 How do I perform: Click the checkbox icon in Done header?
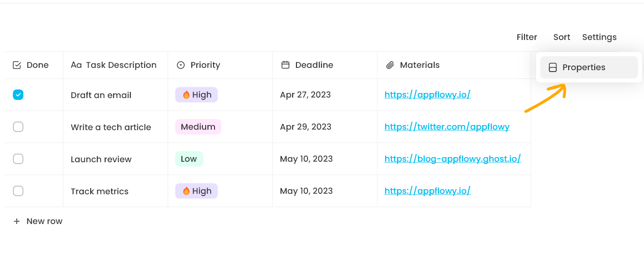point(17,65)
